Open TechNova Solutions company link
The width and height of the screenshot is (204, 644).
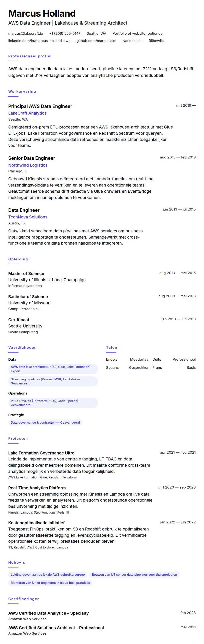pyautogui.click(x=28, y=217)
